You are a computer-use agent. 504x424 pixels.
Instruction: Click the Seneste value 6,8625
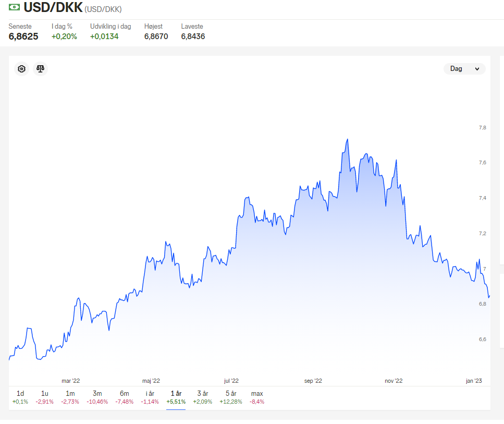(x=23, y=37)
